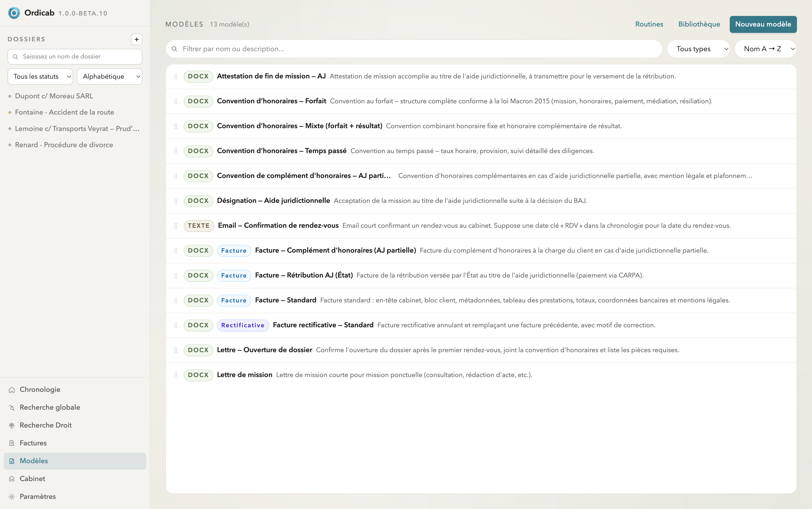Image resolution: width=812 pixels, height=509 pixels.
Task: Open the Routines link
Action: pos(649,24)
